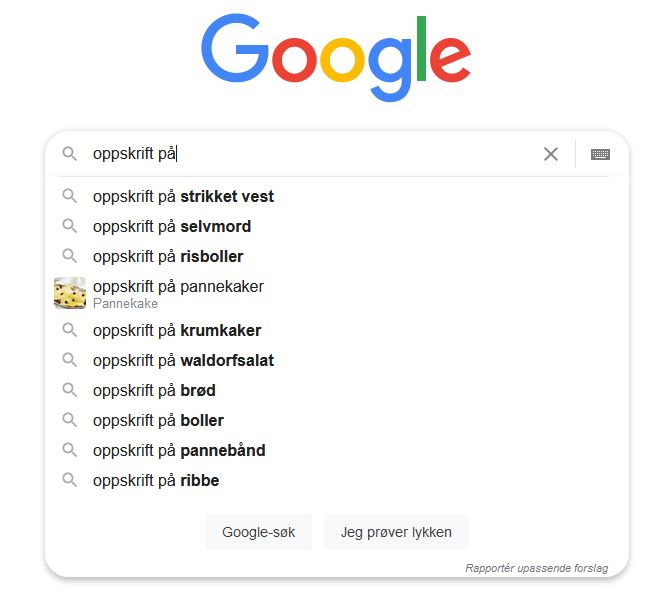654x599 pixels.
Task: Select the pancake thumbnail image
Action: 70,293
